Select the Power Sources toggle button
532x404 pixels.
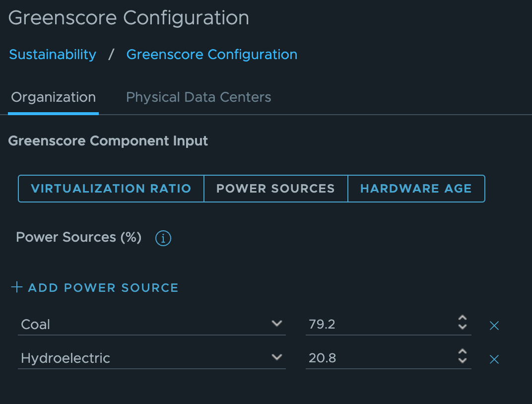tap(276, 189)
